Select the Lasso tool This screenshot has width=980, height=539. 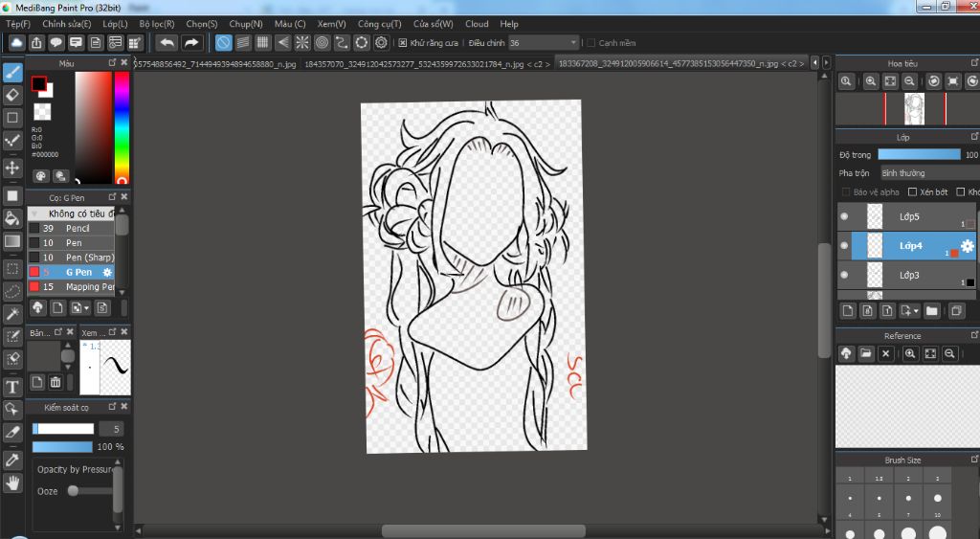tap(12, 291)
